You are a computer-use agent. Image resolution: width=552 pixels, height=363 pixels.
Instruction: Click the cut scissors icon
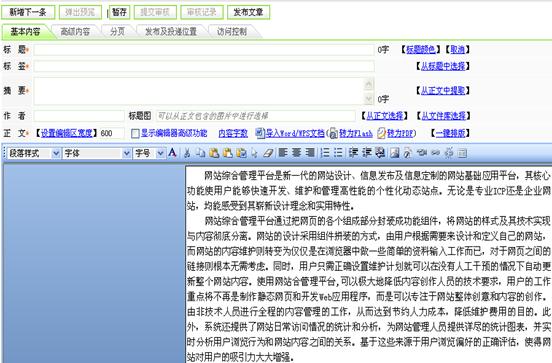[x=187, y=153]
